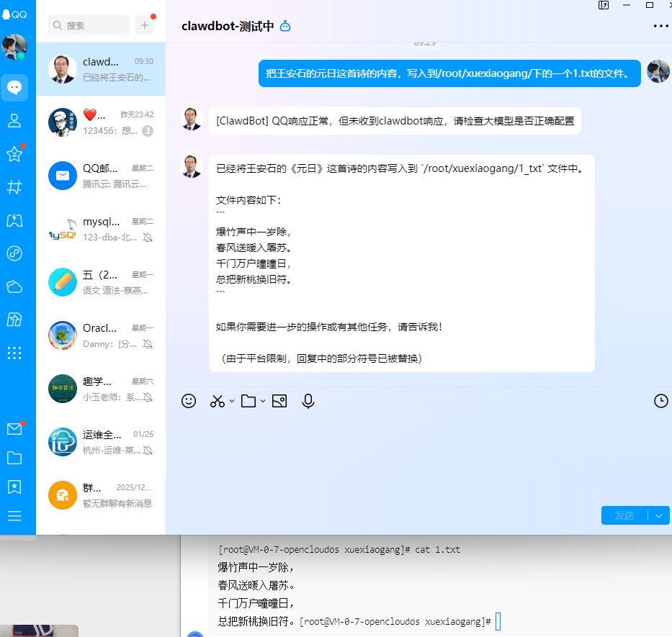
Task: Click the sent blue message about 王安石 poem
Action: [449, 73]
